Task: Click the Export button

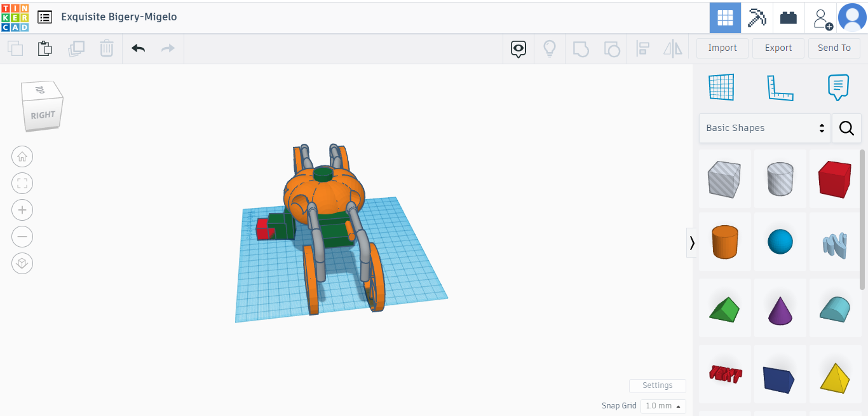Action: coord(778,48)
